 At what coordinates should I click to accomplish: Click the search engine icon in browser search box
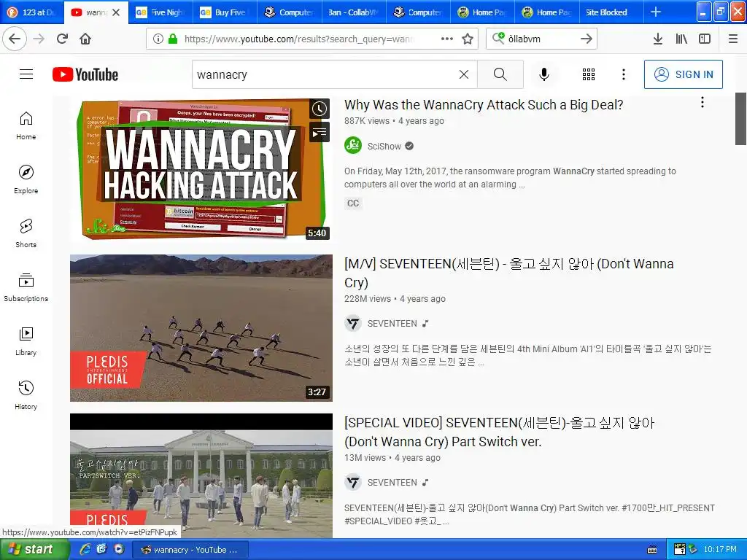(498, 38)
